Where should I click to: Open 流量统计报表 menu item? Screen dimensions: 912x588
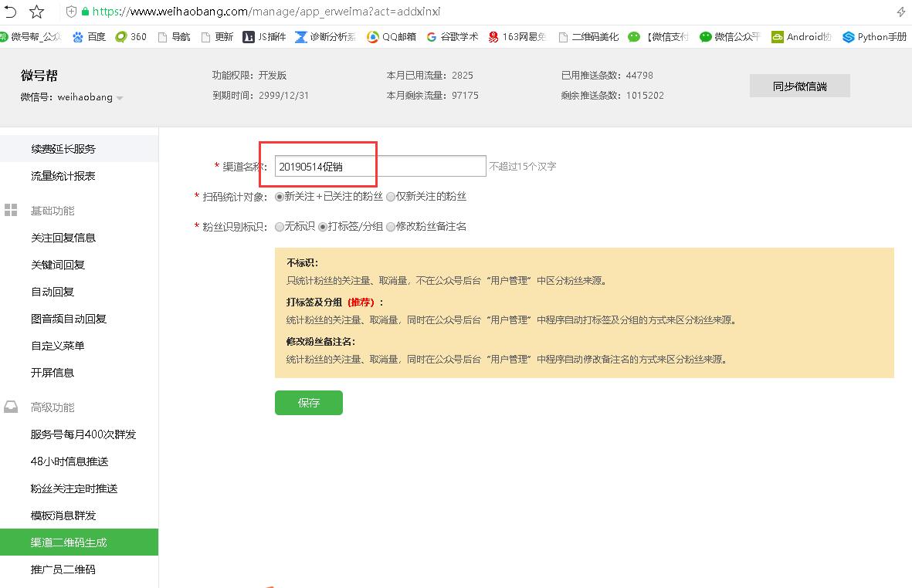pos(79,175)
